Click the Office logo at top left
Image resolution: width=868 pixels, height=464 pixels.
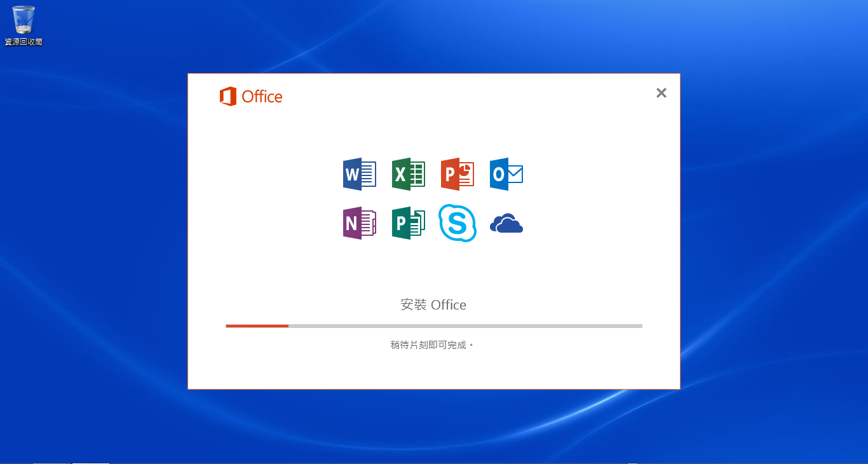coord(251,97)
